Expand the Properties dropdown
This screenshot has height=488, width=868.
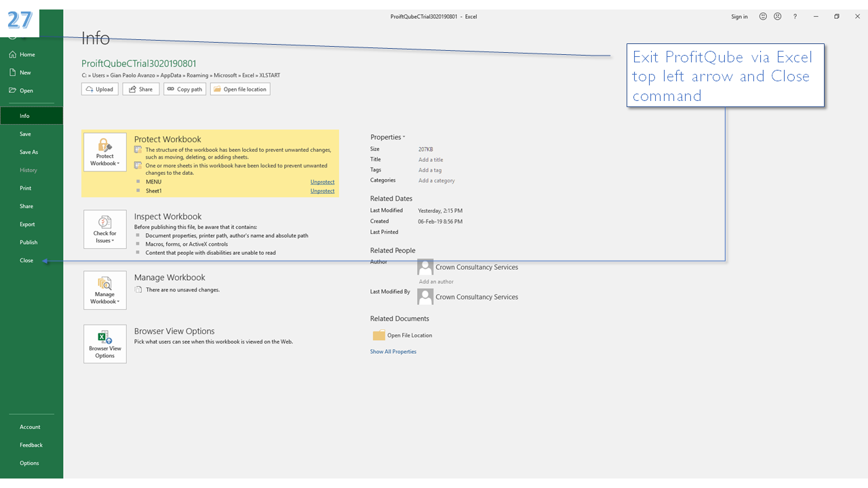click(388, 137)
